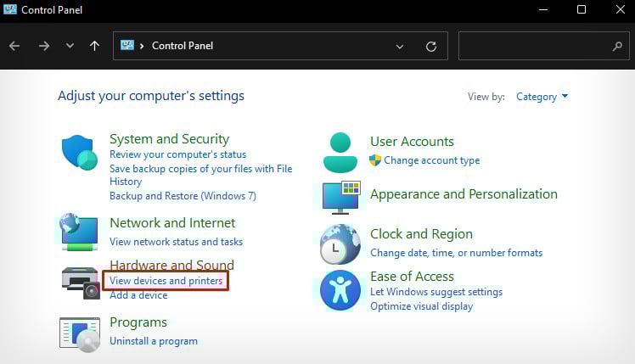Expand the address bar history dropdown
635x364 pixels.
398,46
